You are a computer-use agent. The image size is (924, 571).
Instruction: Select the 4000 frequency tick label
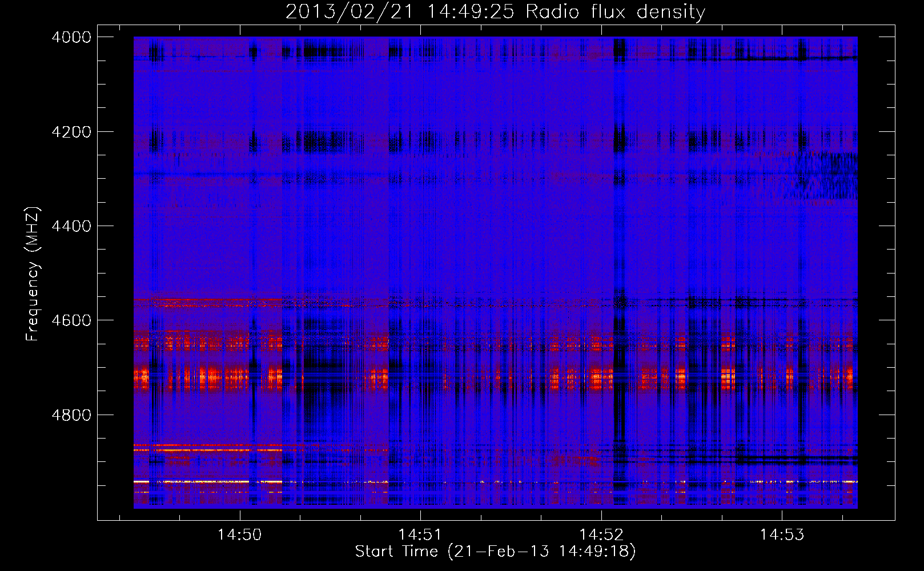(x=71, y=37)
